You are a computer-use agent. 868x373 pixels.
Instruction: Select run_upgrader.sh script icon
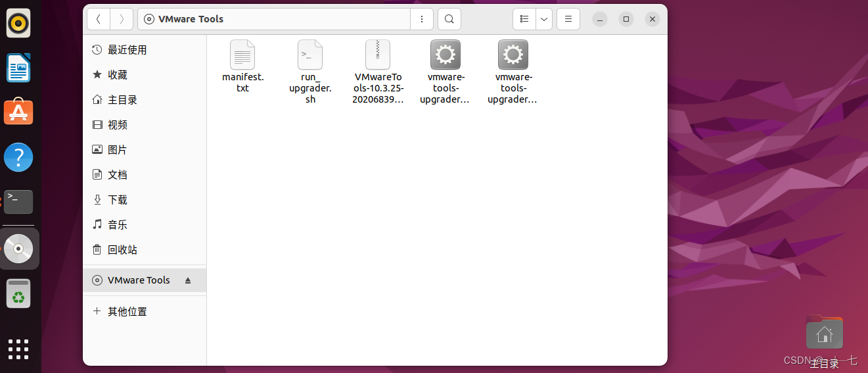pos(310,55)
